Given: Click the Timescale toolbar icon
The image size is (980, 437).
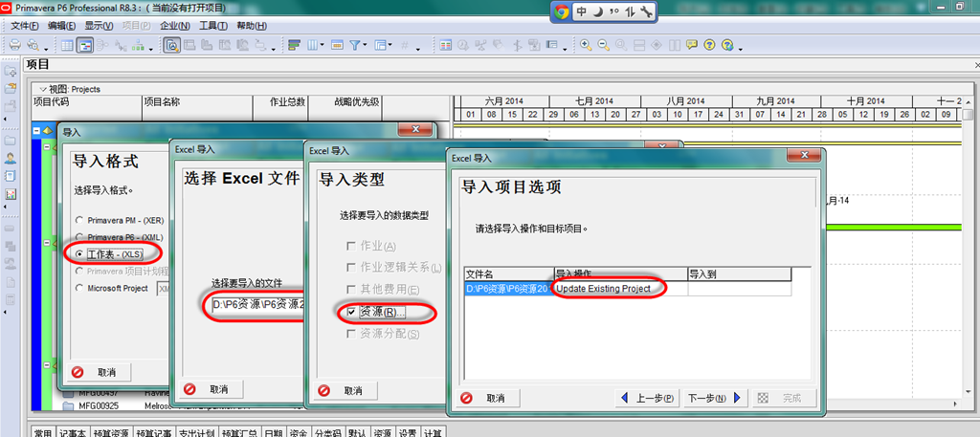Looking at the screenshot, I should [337, 45].
